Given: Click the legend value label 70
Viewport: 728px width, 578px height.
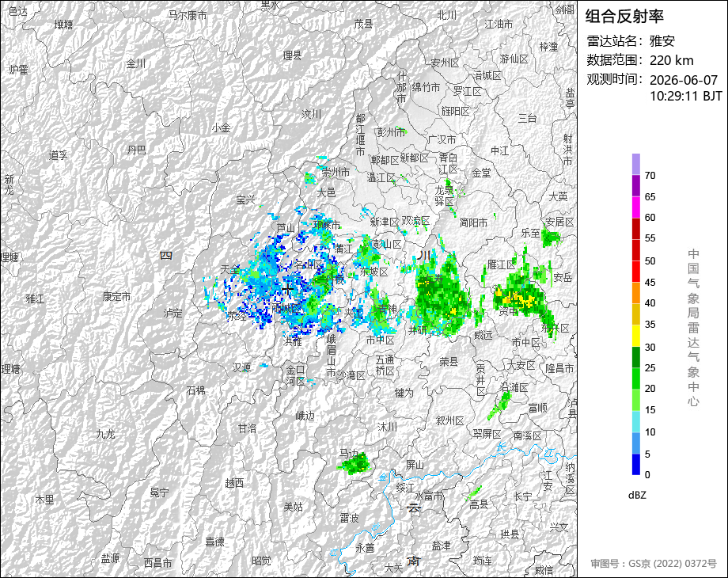Looking at the screenshot, I should (x=650, y=176).
